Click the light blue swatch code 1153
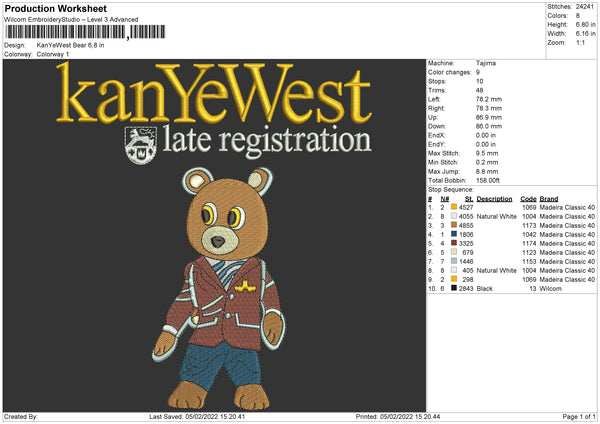This screenshot has width=600, height=424. point(454,261)
